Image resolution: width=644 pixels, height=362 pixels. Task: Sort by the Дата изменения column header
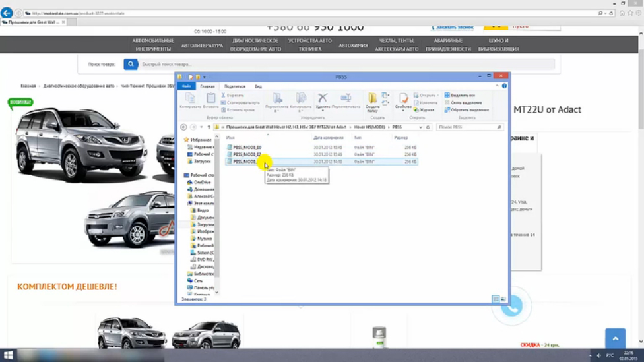click(x=329, y=138)
